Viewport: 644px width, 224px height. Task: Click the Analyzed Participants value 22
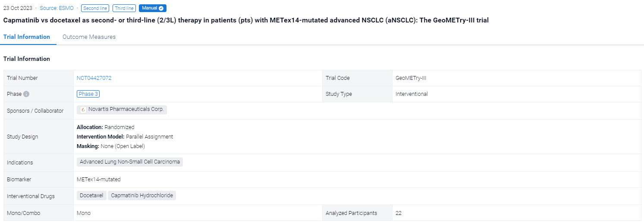pos(399,213)
